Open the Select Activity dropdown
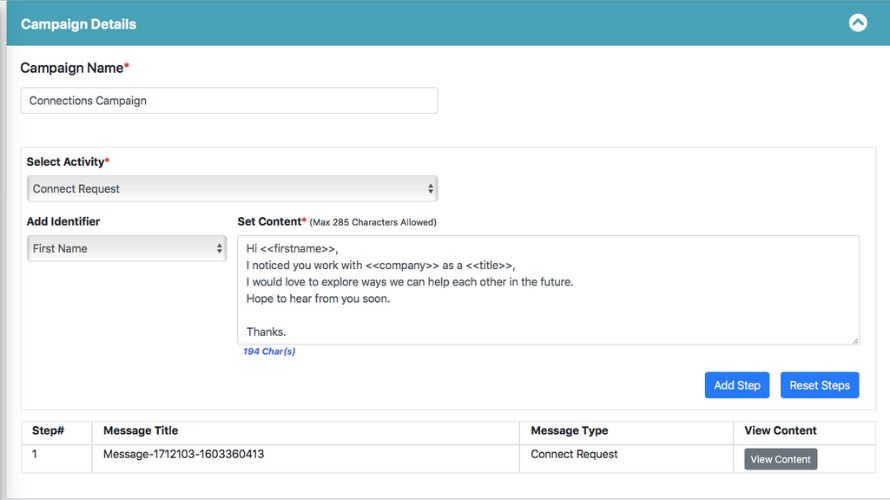This screenshot has height=500, width=890. pyautogui.click(x=232, y=188)
